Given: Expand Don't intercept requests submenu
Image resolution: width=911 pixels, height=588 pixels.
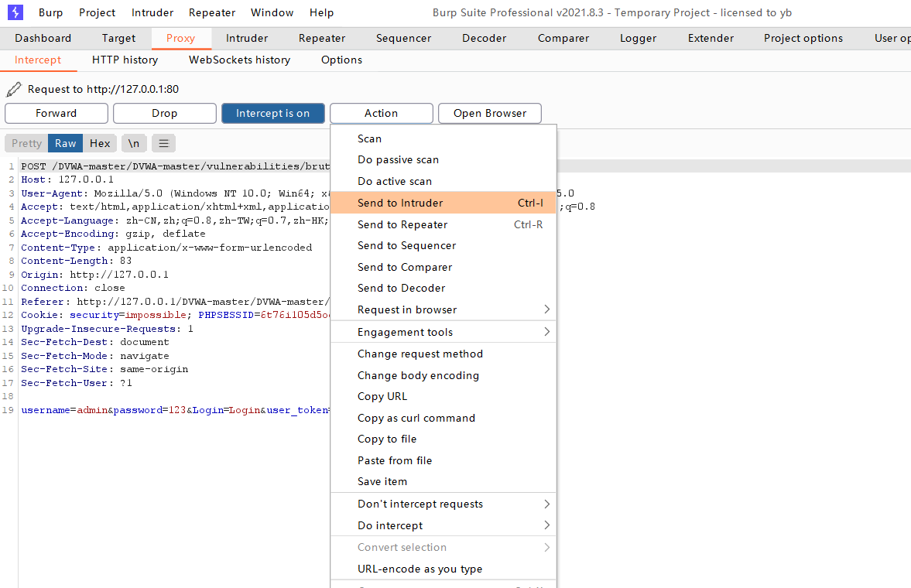Looking at the screenshot, I should point(444,504).
